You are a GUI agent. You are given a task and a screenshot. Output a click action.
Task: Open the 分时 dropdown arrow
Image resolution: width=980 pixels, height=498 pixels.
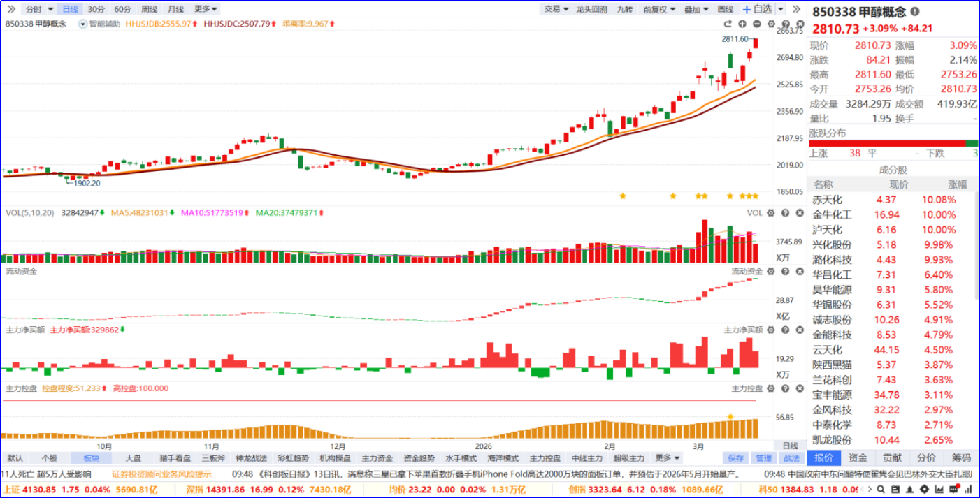click(x=50, y=10)
